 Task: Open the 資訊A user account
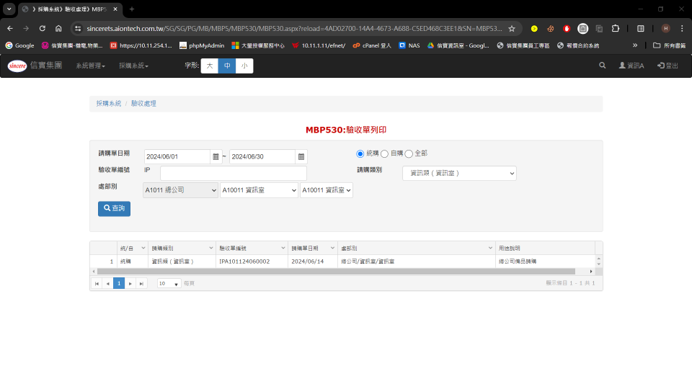(632, 66)
